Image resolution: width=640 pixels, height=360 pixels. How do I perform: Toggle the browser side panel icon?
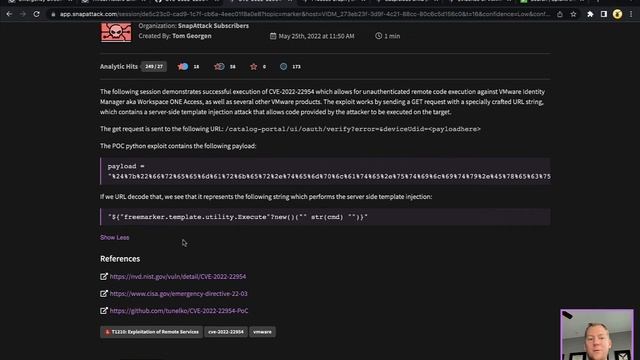[x=604, y=14]
